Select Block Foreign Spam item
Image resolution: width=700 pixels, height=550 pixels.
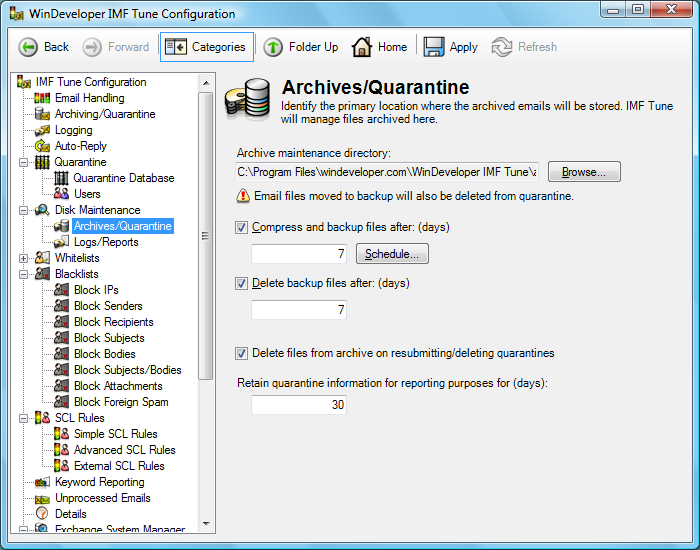click(121, 402)
